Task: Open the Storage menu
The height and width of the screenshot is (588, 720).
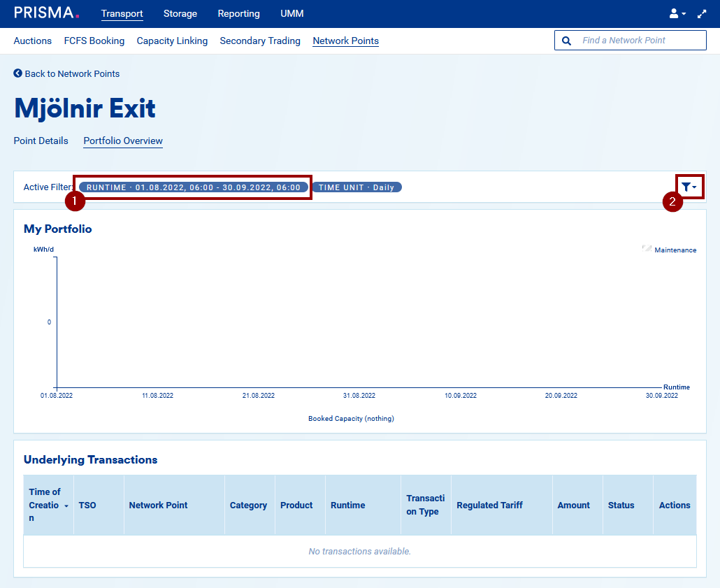Action: click(x=180, y=14)
